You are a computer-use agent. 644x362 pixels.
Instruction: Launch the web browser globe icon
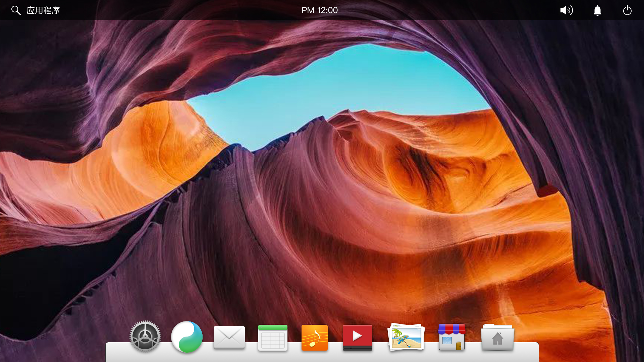(187, 337)
